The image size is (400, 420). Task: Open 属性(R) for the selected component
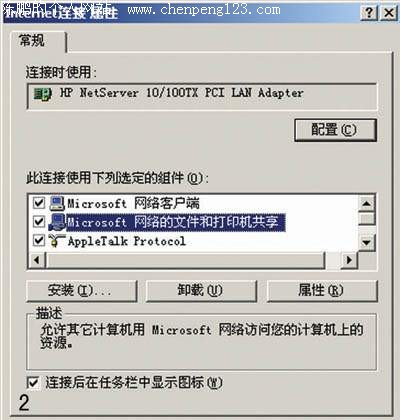[322, 291]
